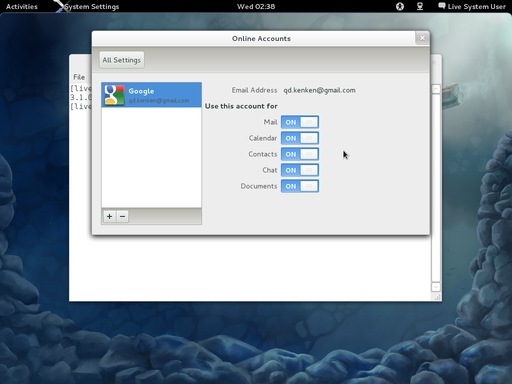Open Activities overview
The width and height of the screenshot is (512, 384).
pos(22,6)
